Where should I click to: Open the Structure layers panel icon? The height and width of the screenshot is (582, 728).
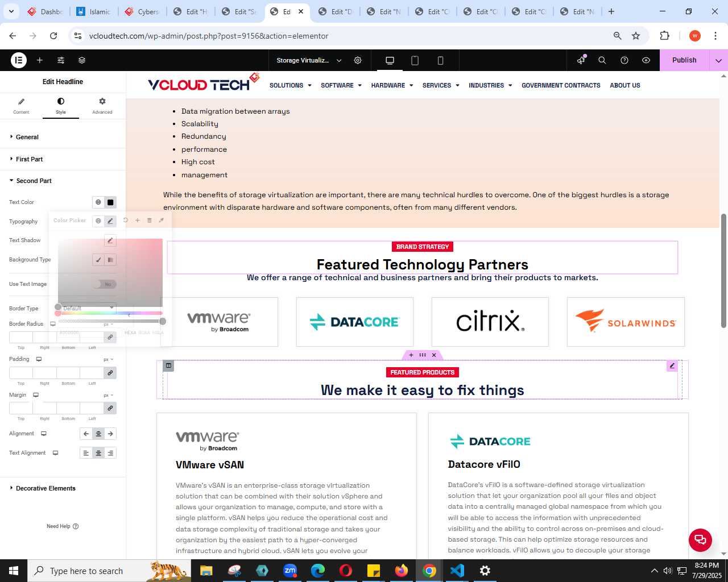[x=82, y=60]
